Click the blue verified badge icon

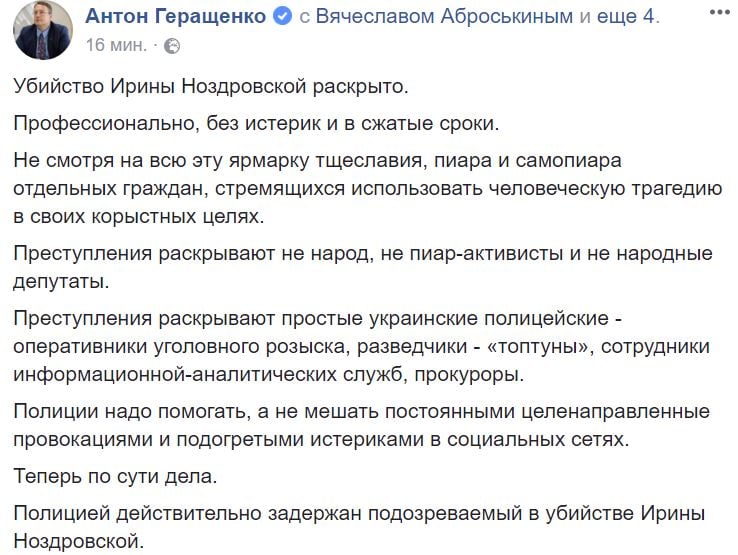pos(283,17)
